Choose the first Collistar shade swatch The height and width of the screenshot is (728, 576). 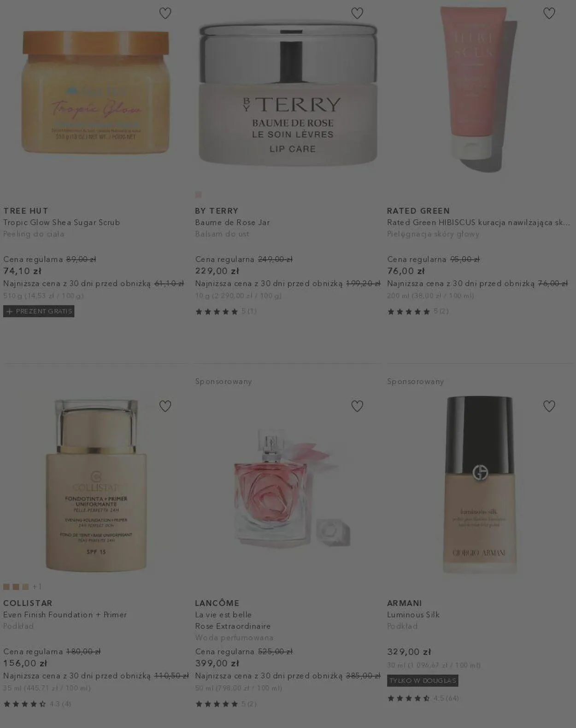click(6, 587)
